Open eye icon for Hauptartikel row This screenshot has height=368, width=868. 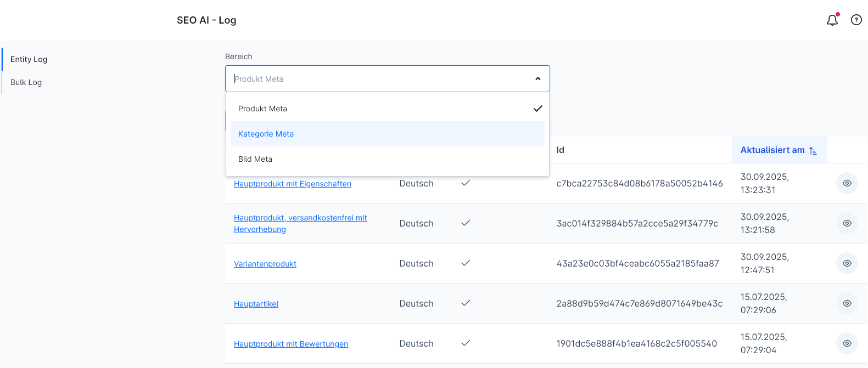tap(847, 303)
